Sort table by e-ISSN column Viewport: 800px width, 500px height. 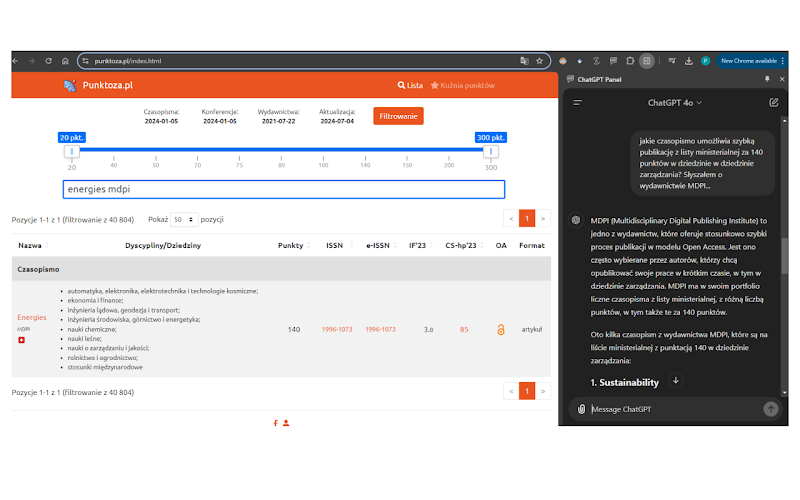pyautogui.click(x=381, y=246)
